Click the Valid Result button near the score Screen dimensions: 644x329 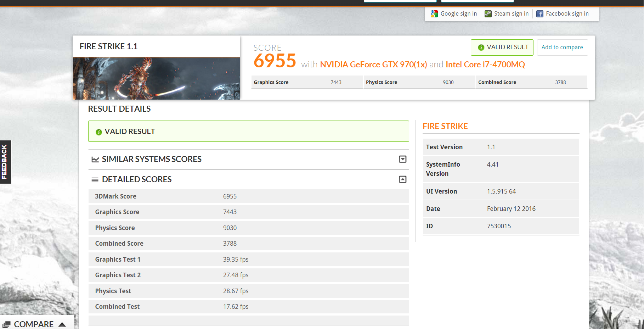[x=502, y=48]
